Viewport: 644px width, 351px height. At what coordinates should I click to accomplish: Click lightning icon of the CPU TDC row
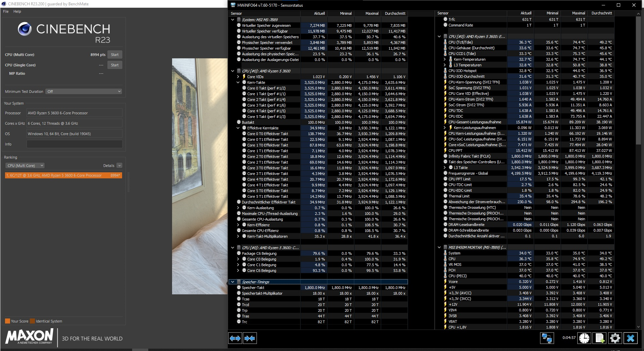445,111
